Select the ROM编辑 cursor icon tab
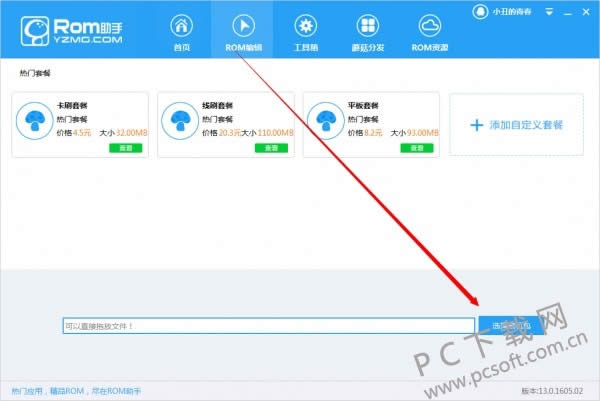Image resolution: width=600 pixels, height=401 pixels. point(244,26)
